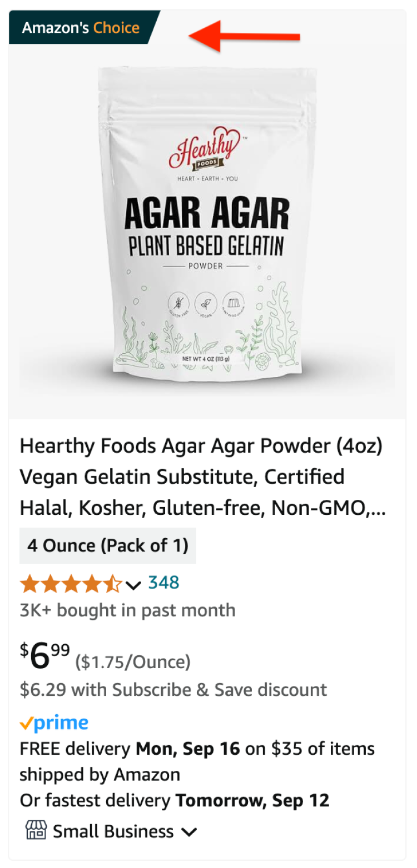
Task: Expand the Small Business chevron
Action: [x=190, y=832]
